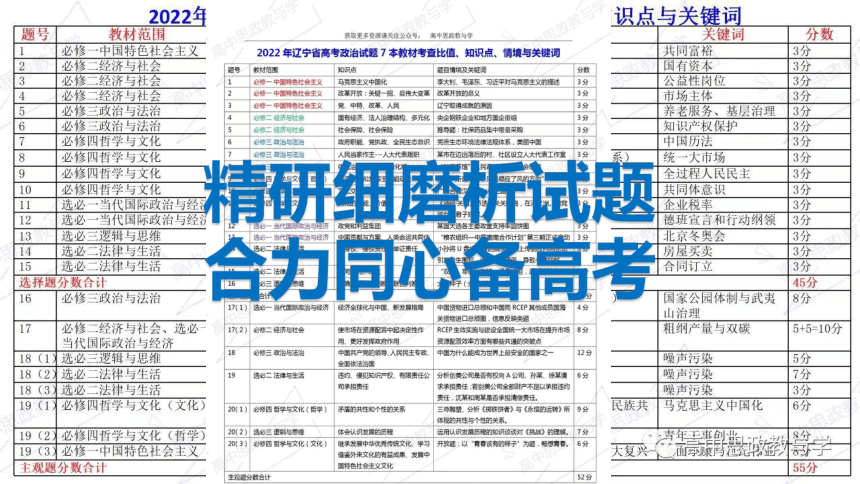This screenshot has height=484, width=860.
Task: Click the '关键词' header in right table
Action: 723,35
